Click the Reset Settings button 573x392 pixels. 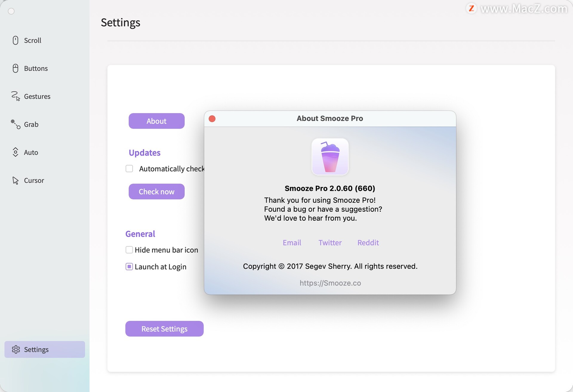click(x=164, y=329)
